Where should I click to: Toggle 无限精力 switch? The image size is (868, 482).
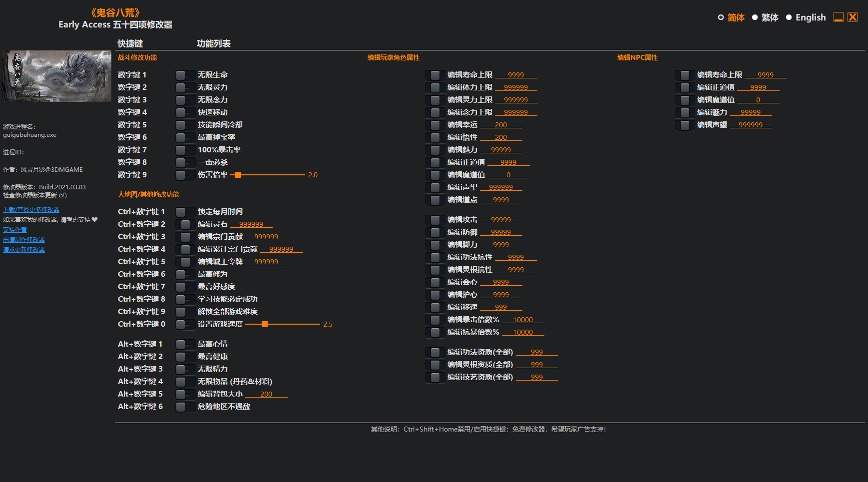[x=185, y=369]
